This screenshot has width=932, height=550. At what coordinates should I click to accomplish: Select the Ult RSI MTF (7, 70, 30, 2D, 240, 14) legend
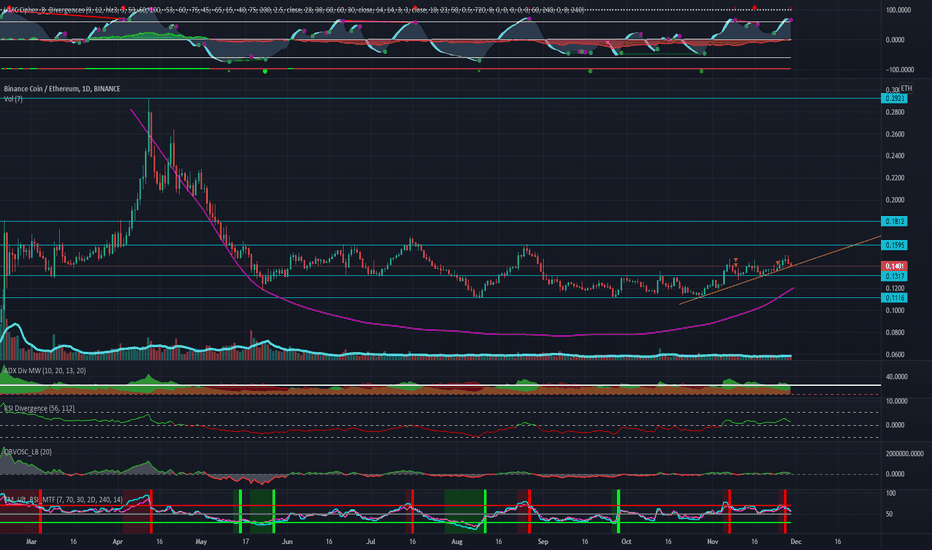click(x=62, y=499)
